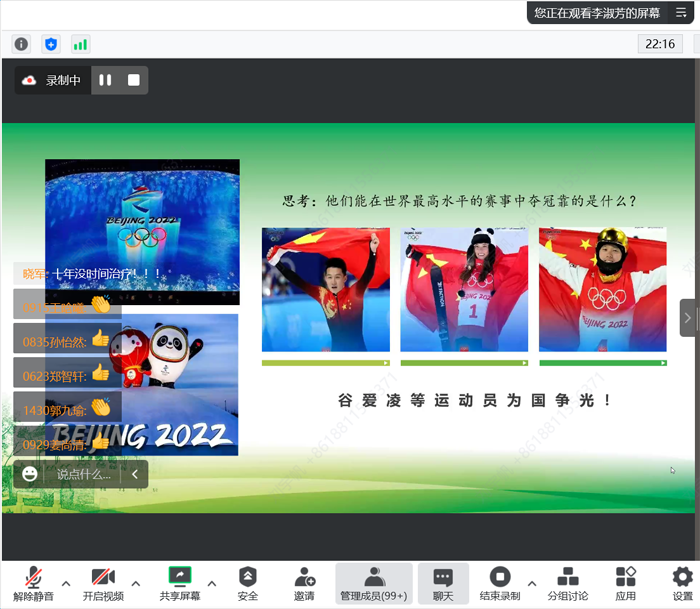
Task: Expand the right side panel arrow
Action: (687, 318)
